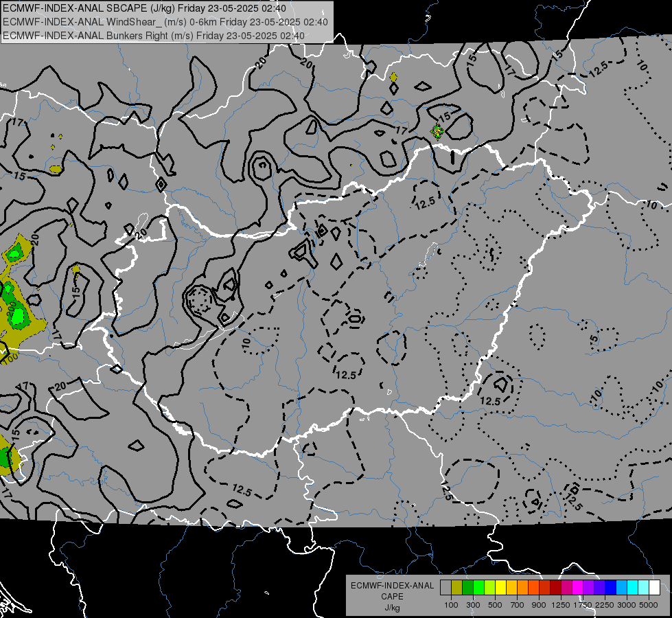Click the 100 value on the legend scale
This screenshot has width=672, height=618.
(451, 605)
